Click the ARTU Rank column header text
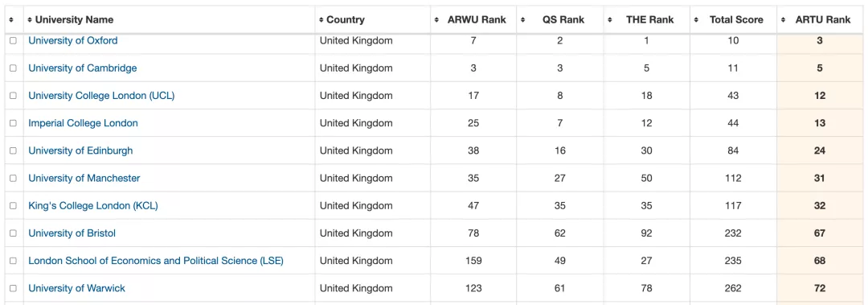This screenshot has width=868, height=305. tap(823, 20)
